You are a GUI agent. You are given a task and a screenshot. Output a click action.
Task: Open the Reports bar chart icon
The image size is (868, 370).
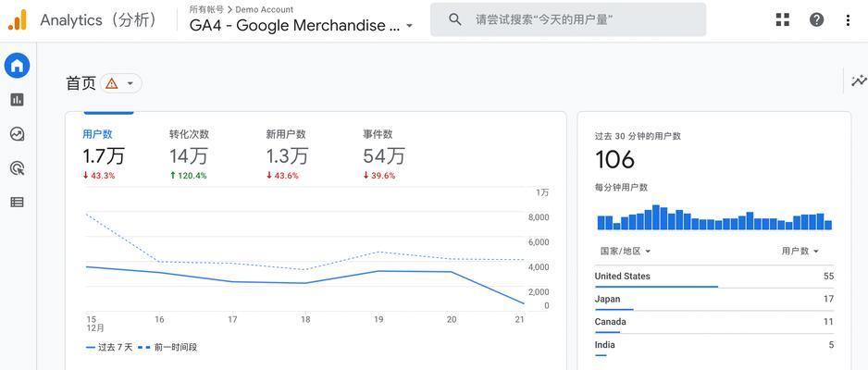point(18,100)
